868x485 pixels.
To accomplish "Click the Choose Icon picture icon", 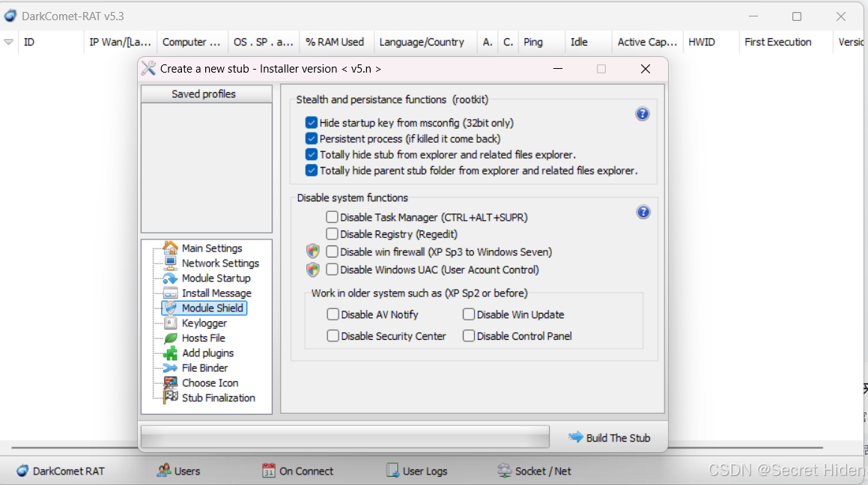I will click(171, 382).
